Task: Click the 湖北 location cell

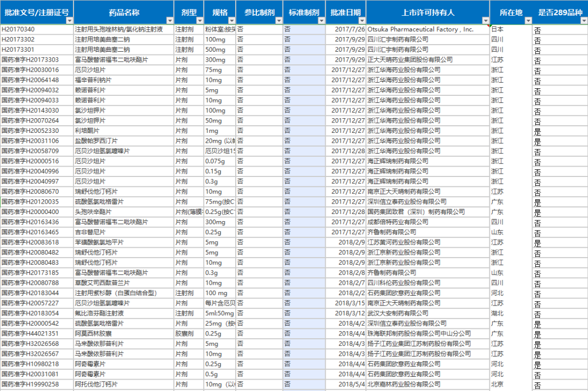Action: click(511, 313)
